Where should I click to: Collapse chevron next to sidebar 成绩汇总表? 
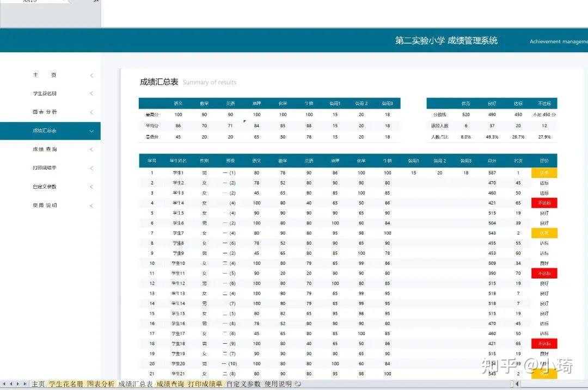click(91, 131)
